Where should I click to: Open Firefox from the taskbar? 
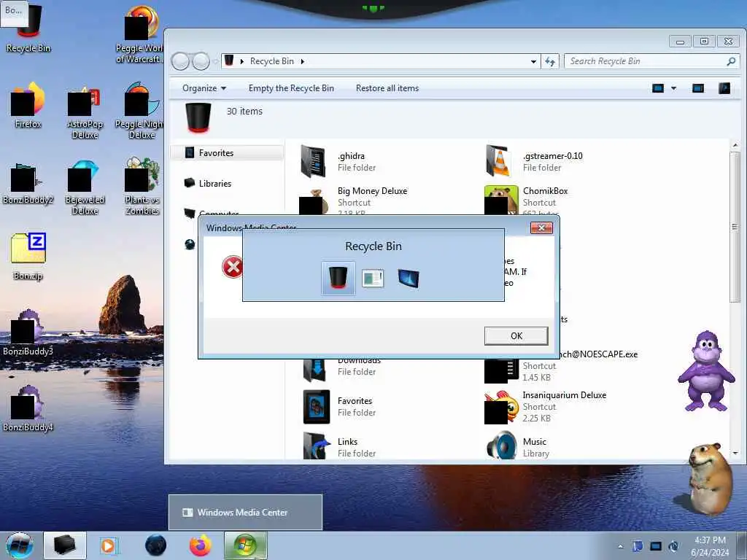201,545
